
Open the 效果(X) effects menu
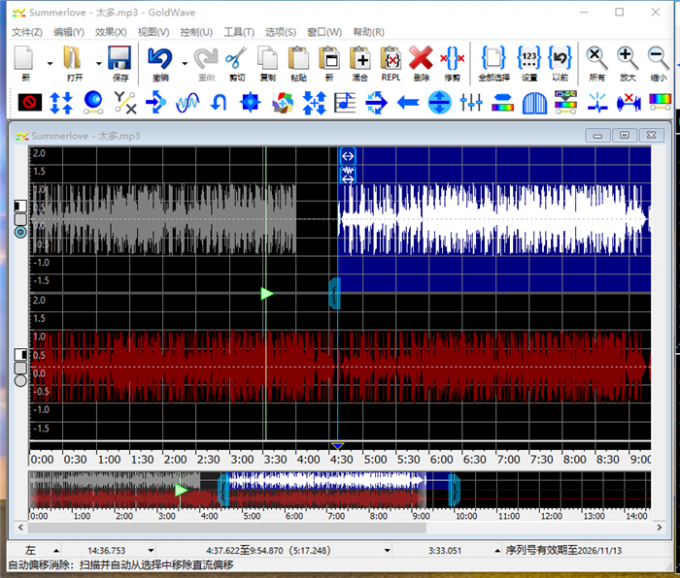click(x=111, y=32)
